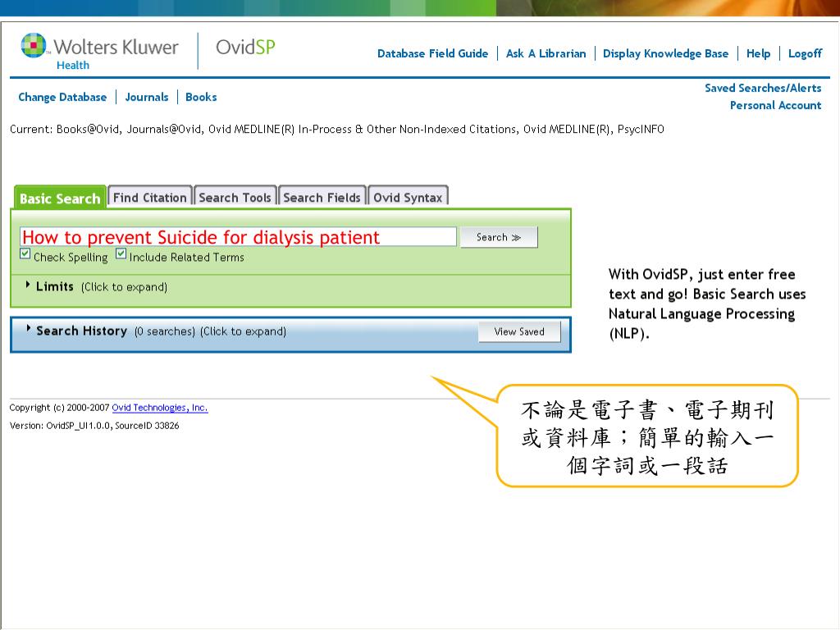Image resolution: width=840 pixels, height=630 pixels.
Task: Open the Help link
Action: pos(758,53)
